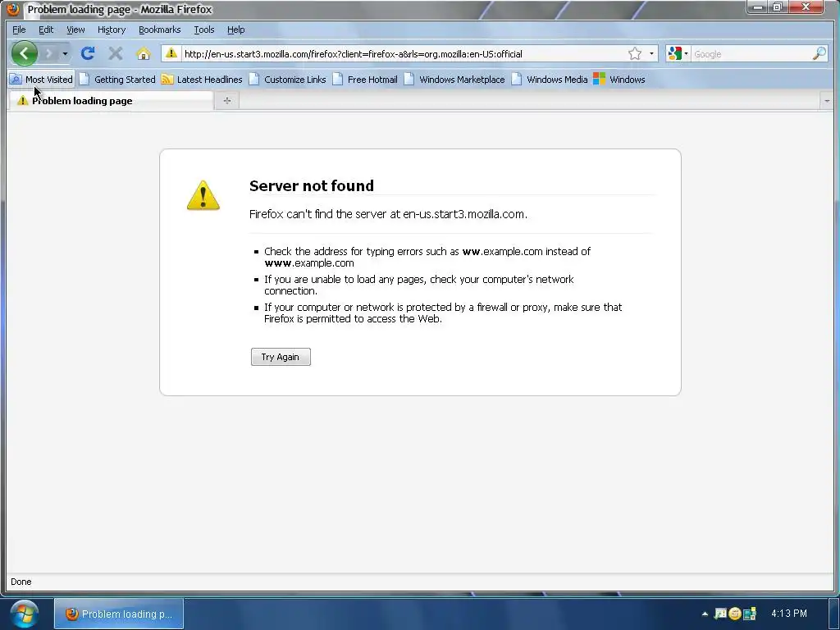Open the File menu
This screenshot has height=630, width=840.
pyautogui.click(x=19, y=30)
